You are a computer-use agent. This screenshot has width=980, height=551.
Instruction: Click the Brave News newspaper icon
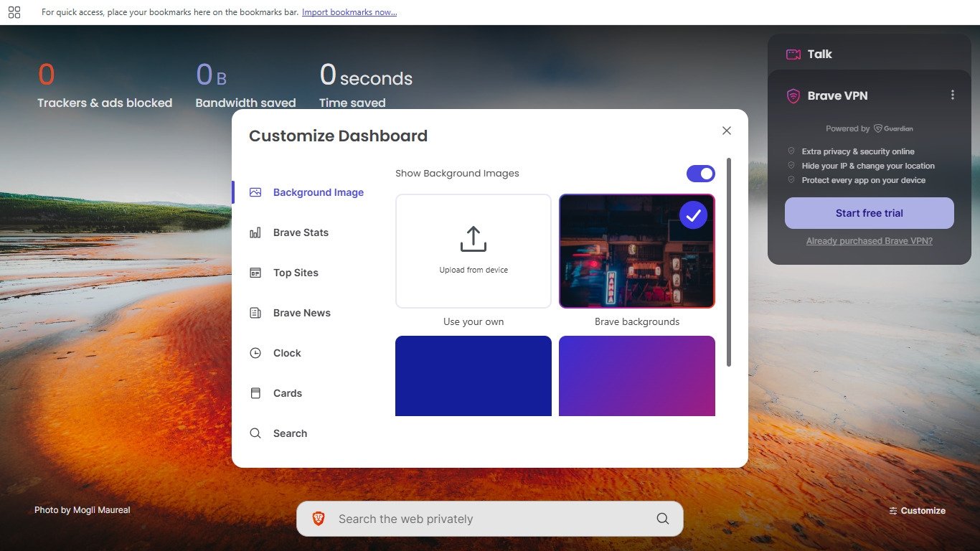pos(255,313)
